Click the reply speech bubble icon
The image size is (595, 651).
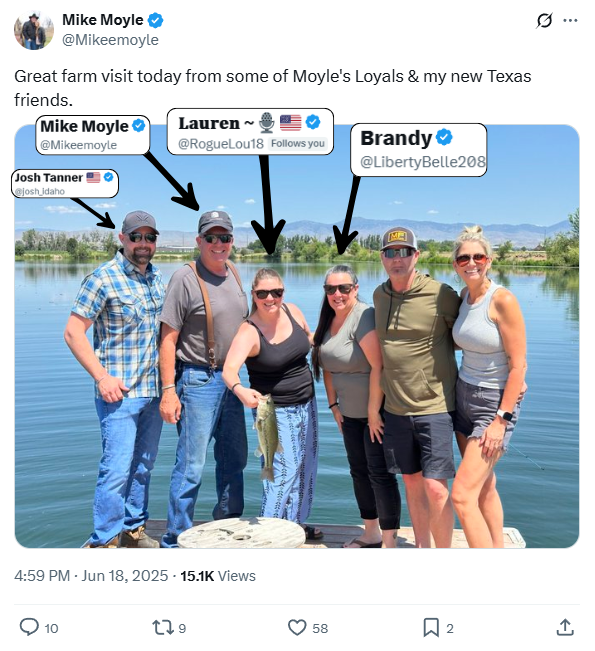click(x=29, y=627)
